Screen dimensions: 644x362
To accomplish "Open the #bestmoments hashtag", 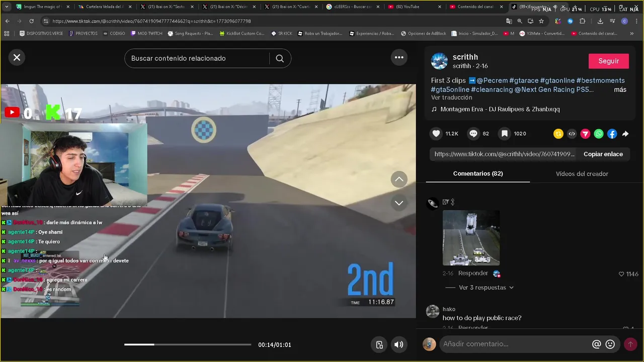I will coord(600,80).
